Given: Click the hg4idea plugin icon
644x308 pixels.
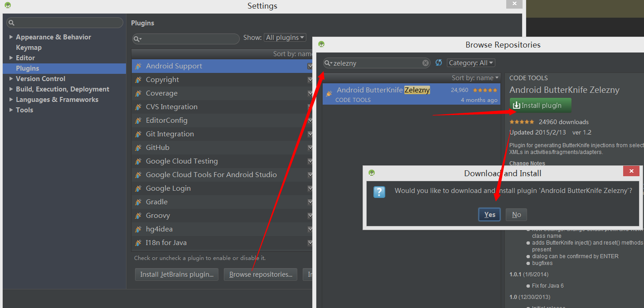Looking at the screenshot, I should (138, 229).
